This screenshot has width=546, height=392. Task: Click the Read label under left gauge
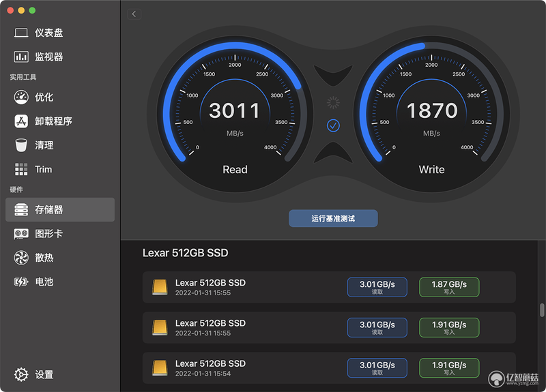pyautogui.click(x=235, y=169)
